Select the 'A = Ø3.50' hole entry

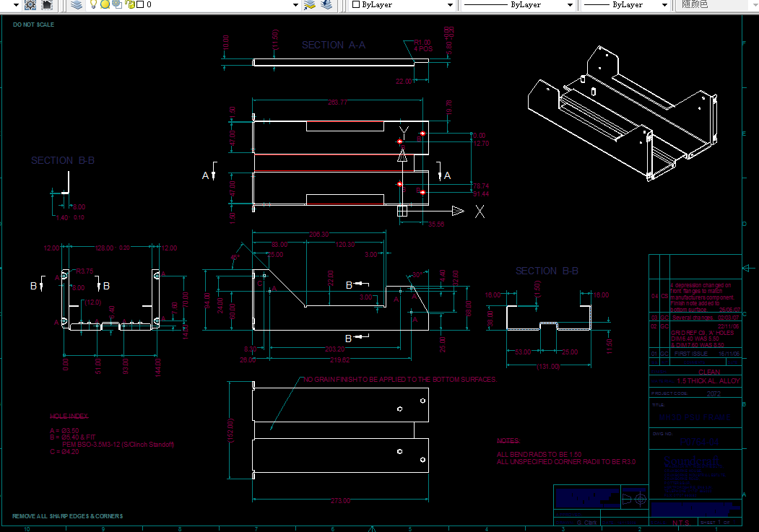pyautogui.click(x=64, y=430)
